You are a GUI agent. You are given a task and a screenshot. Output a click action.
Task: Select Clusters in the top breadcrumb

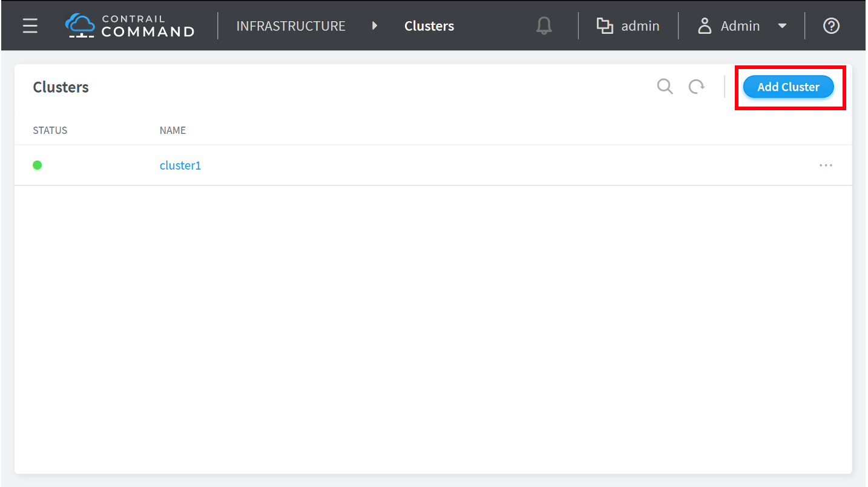tap(429, 26)
